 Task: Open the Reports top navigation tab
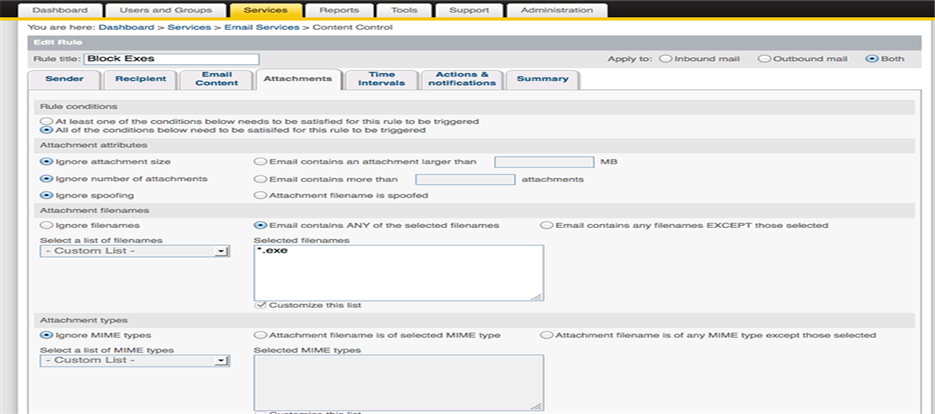339,10
